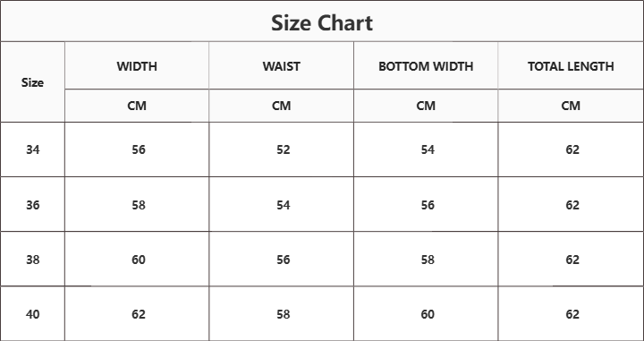Click the CM unit under WIDTH

pyautogui.click(x=137, y=106)
